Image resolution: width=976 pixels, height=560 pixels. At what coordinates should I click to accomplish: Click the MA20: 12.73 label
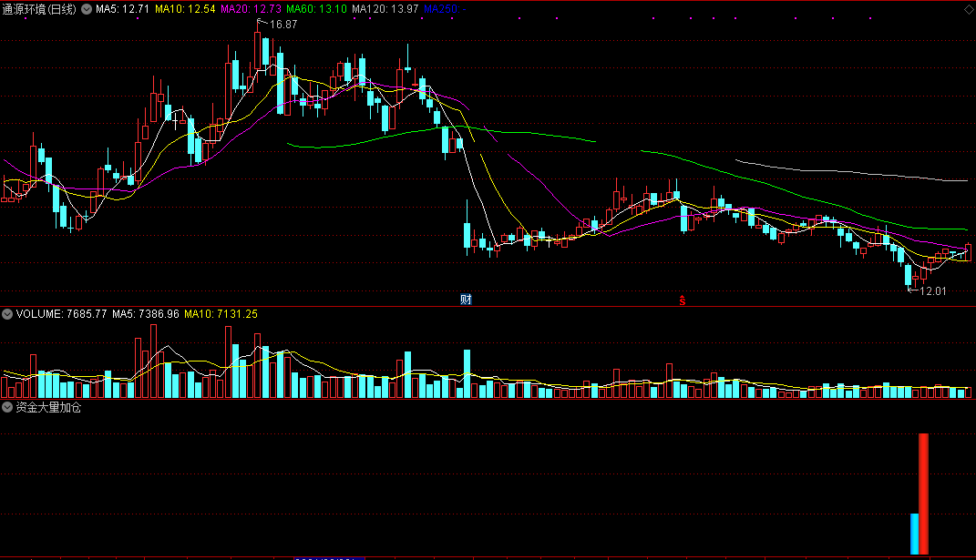coord(251,9)
